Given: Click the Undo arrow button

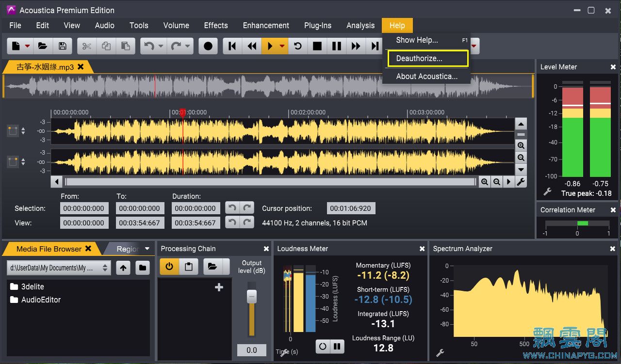Looking at the screenshot, I should click(149, 46).
